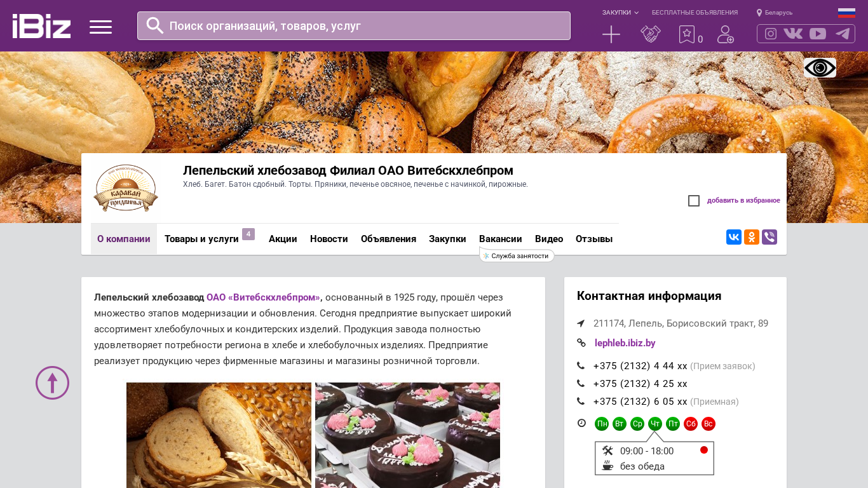Click the plus add icon in header
Viewport: 868px width, 488px height.
[611, 34]
